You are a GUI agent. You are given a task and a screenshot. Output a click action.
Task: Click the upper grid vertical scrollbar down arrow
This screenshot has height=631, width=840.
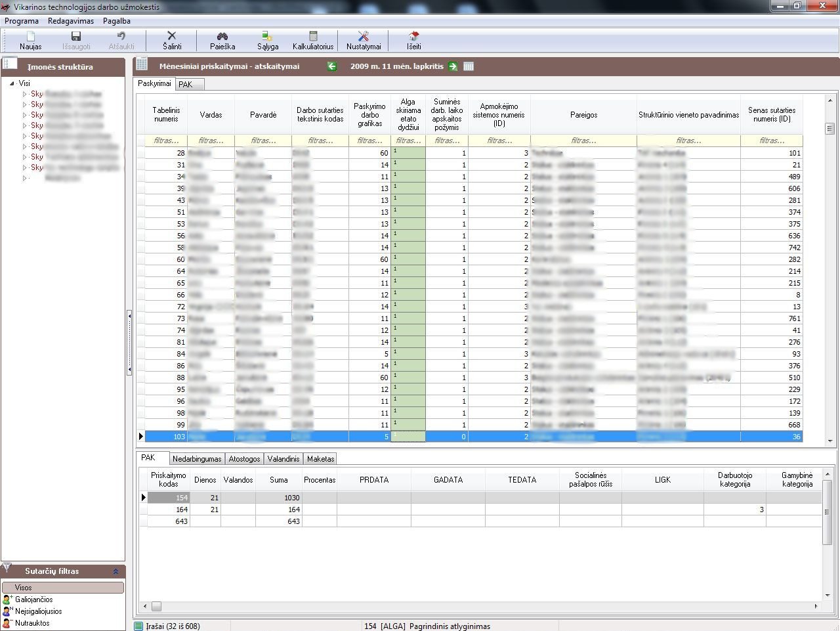point(830,441)
